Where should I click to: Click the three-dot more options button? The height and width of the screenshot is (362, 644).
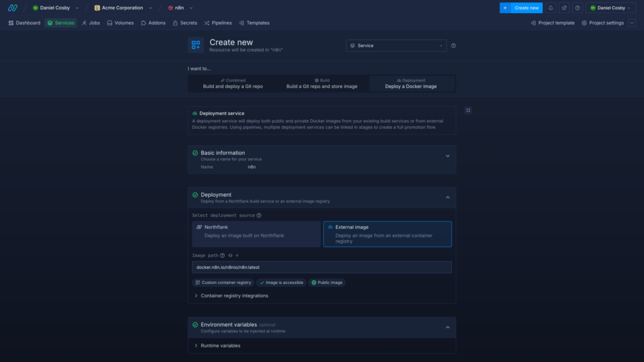[x=632, y=23]
